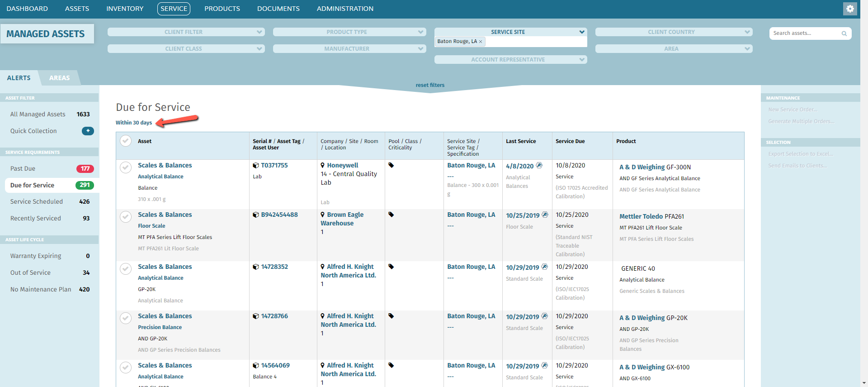Open the Account Representative dropdown
868x387 pixels.
(511, 60)
